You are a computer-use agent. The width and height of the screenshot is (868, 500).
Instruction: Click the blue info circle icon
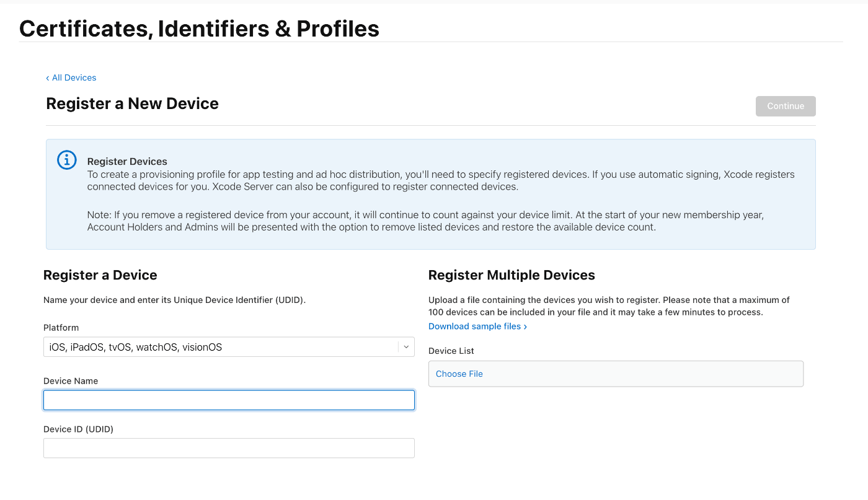coord(67,160)
